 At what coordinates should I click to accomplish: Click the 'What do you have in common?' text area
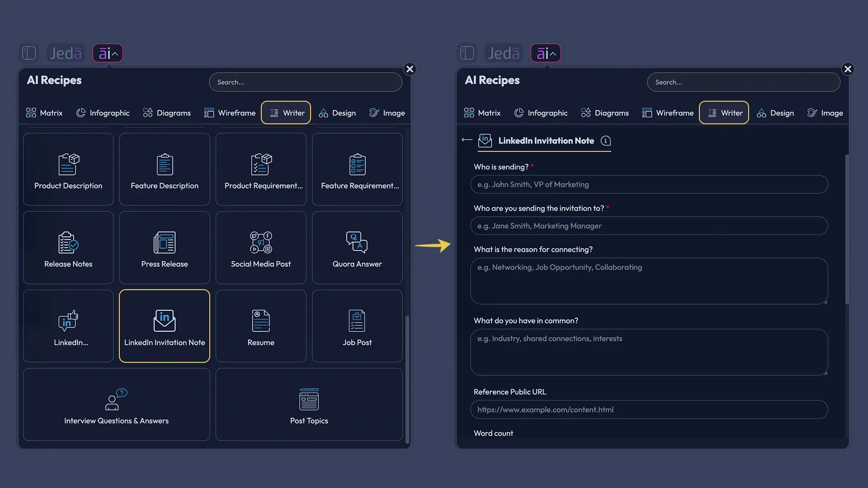(x=649, y=352)
